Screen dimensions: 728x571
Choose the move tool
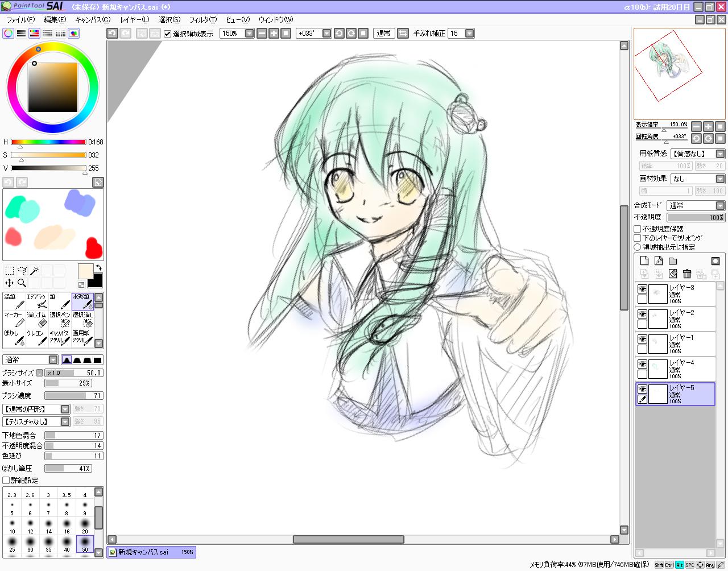(9, 283)
